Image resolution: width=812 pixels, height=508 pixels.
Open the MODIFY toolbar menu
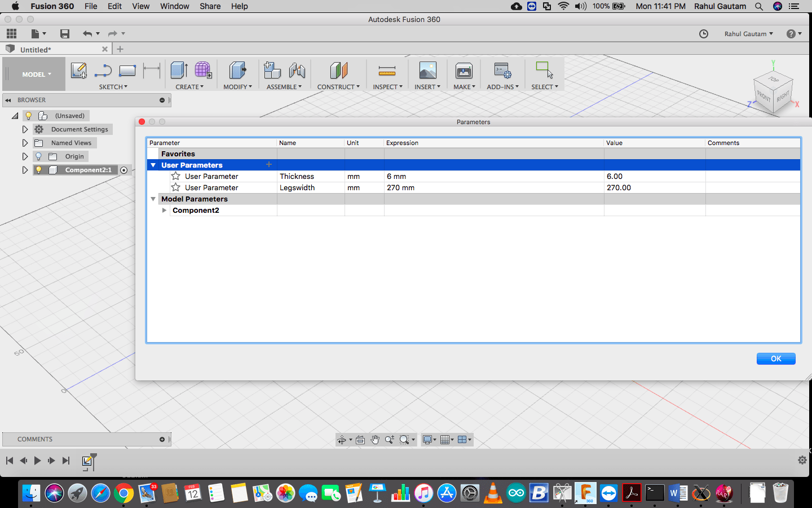237,87
